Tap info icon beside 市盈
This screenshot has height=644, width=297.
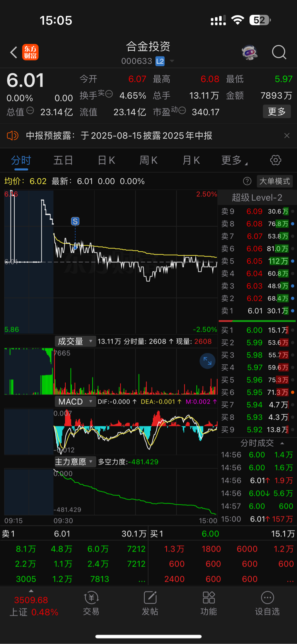(x=182, y=111)
